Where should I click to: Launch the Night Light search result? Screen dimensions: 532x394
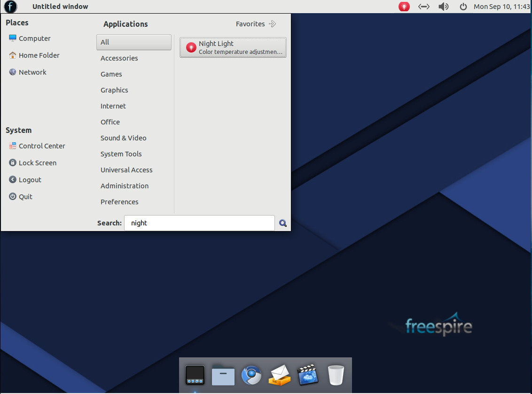(x=233, y=47)
